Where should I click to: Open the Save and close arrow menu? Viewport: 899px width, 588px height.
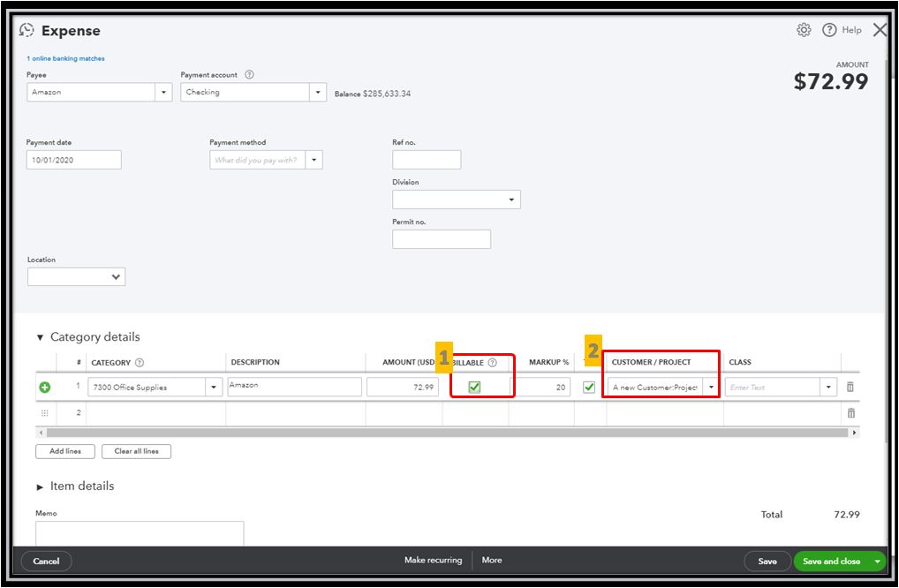[x=877, y=562]
